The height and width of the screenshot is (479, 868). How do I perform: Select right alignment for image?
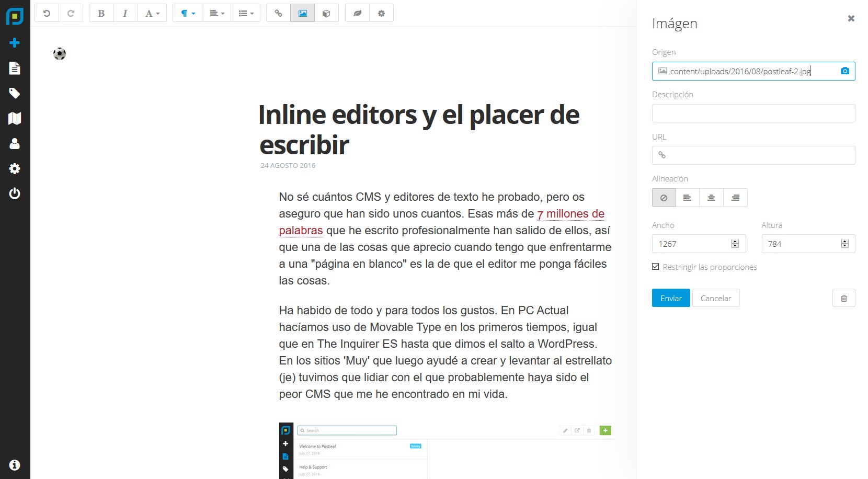click(x=735, y=198)
